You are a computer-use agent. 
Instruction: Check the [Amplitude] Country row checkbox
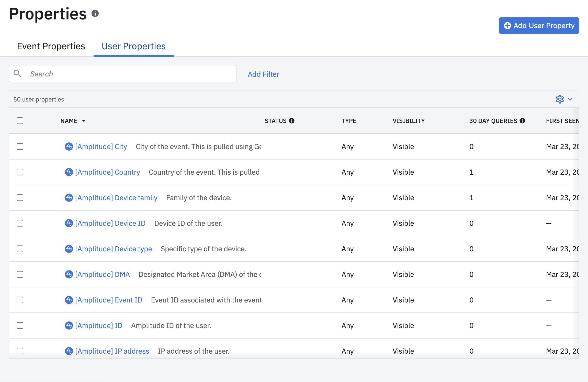(20, 172)
